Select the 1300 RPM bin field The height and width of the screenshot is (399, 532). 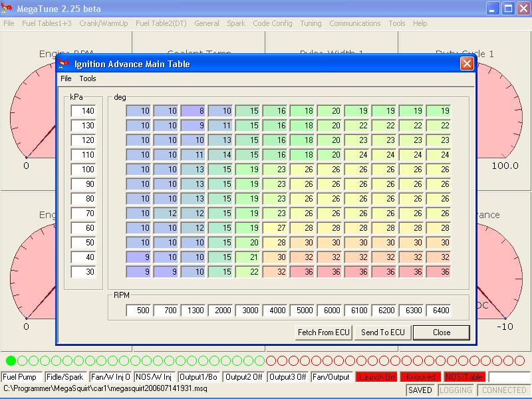[193, 310]
